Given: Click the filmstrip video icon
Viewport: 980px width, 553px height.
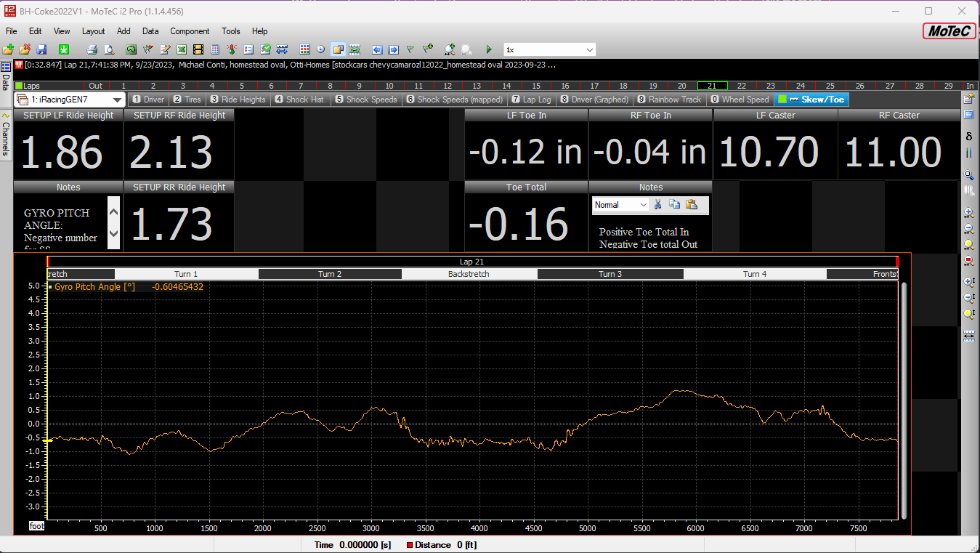Looking at the screenshot, I should (198, 49).
